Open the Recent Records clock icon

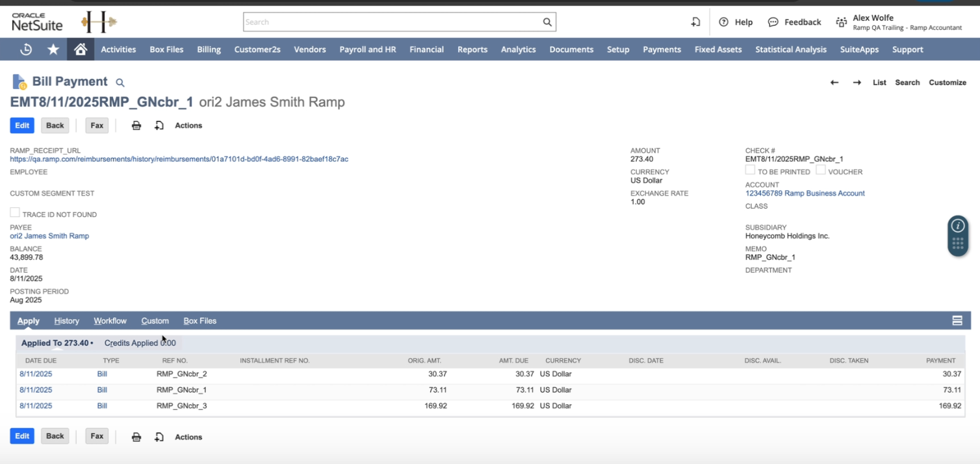(26, 49)
